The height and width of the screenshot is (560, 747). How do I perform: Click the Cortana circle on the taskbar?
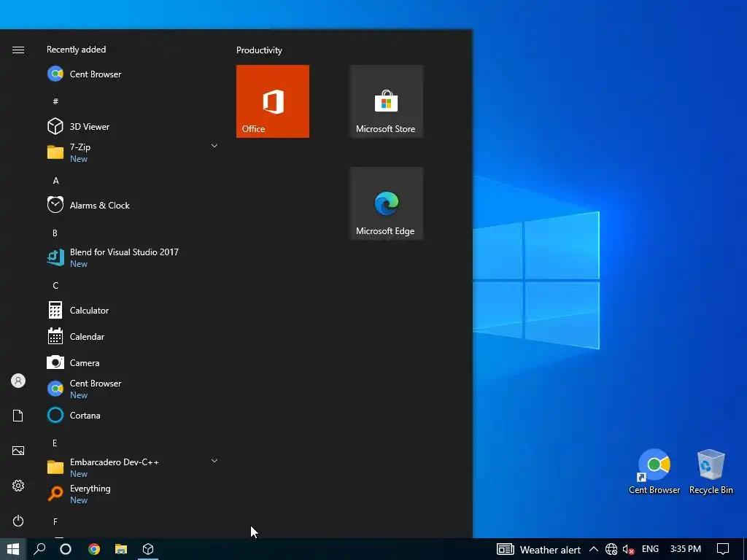tap(66, 549)
